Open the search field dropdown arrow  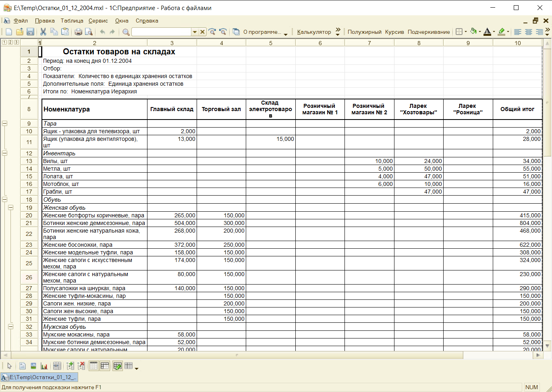[195, 32]
